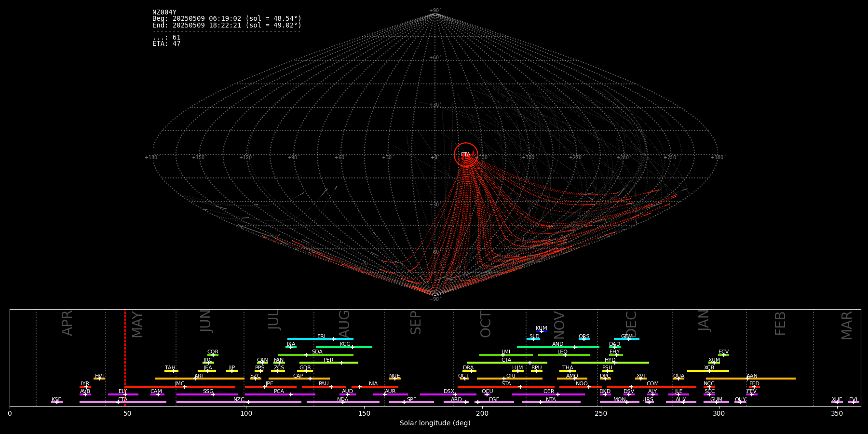Select the PER shower bar label
The width and height of the screenshot is (868, 434).
click(x=328, y=360)
